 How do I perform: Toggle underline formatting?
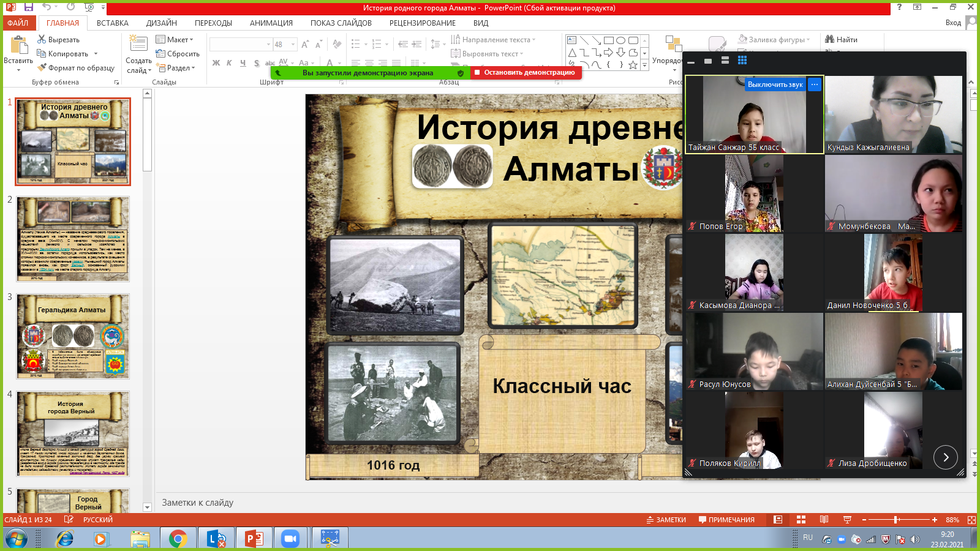241,63
